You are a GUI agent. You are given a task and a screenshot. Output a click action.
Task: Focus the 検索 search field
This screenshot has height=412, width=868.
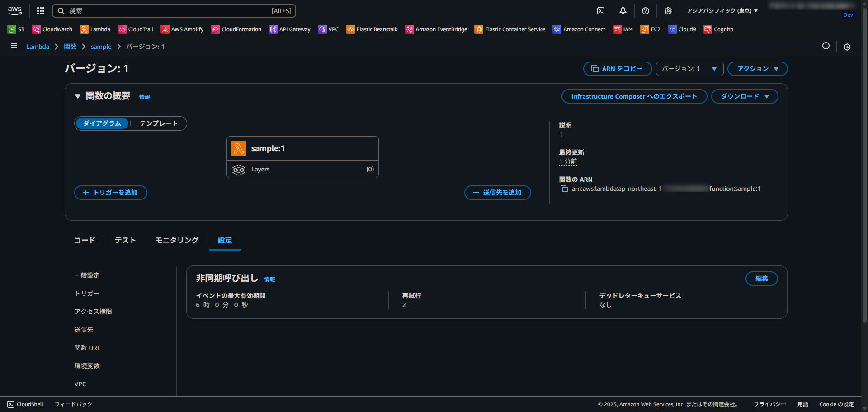(x=174, y=11)
